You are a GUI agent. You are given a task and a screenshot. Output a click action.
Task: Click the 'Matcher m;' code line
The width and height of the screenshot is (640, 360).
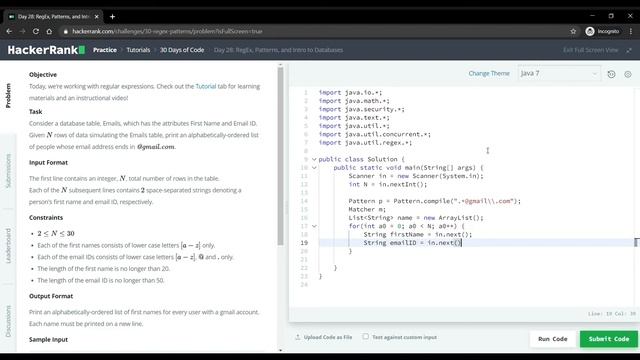coord(367,209)
